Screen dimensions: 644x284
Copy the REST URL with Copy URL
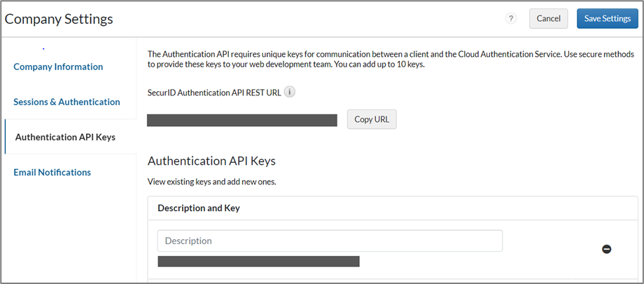[x=372, y=119]
